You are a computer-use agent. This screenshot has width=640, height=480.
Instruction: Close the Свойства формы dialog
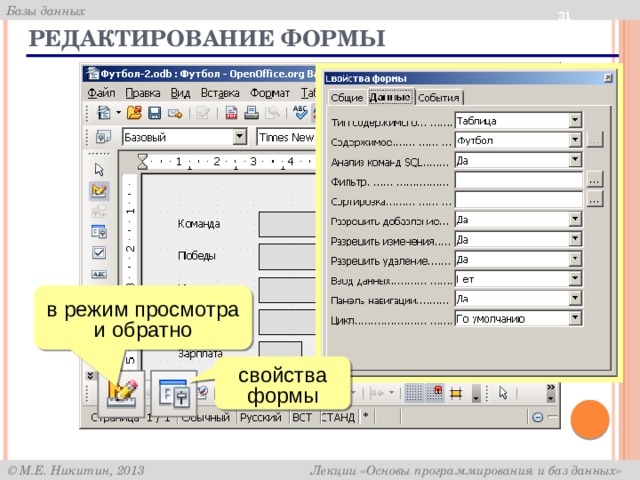pos(608,78)
